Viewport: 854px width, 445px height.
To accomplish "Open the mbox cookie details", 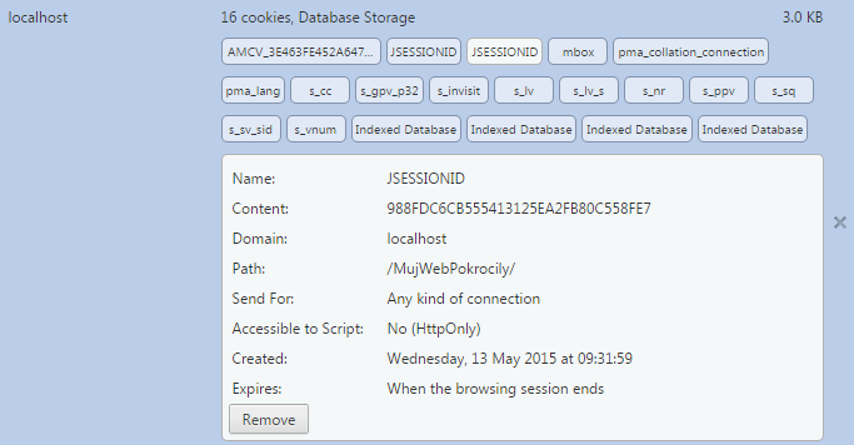I will (578, 51).
